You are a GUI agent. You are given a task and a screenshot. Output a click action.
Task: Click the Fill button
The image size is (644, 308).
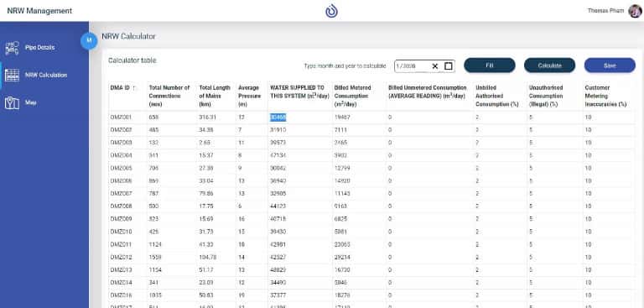pos(490,65)
